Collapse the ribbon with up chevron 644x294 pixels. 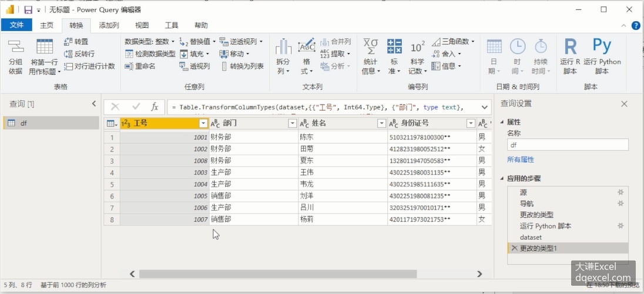(625, 25)
